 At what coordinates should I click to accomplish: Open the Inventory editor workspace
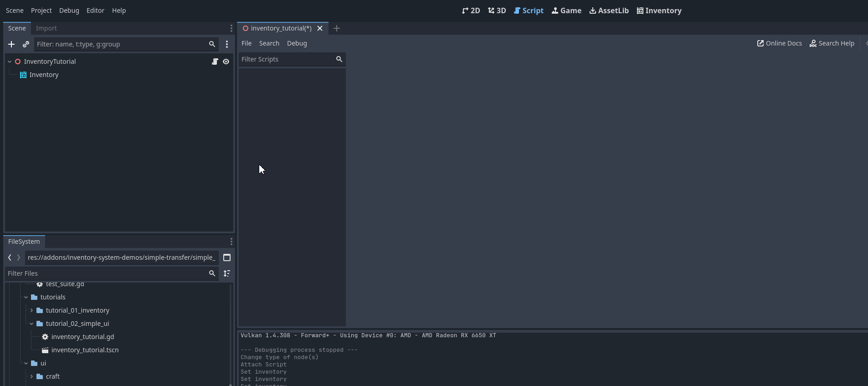[x=659, y=10]
